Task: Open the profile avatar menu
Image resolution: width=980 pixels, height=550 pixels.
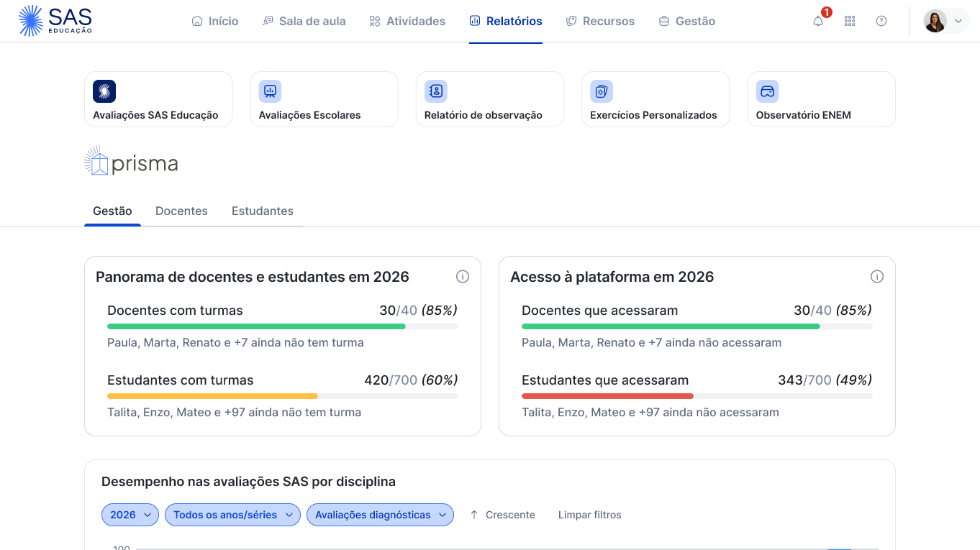Action: point(935,21)
